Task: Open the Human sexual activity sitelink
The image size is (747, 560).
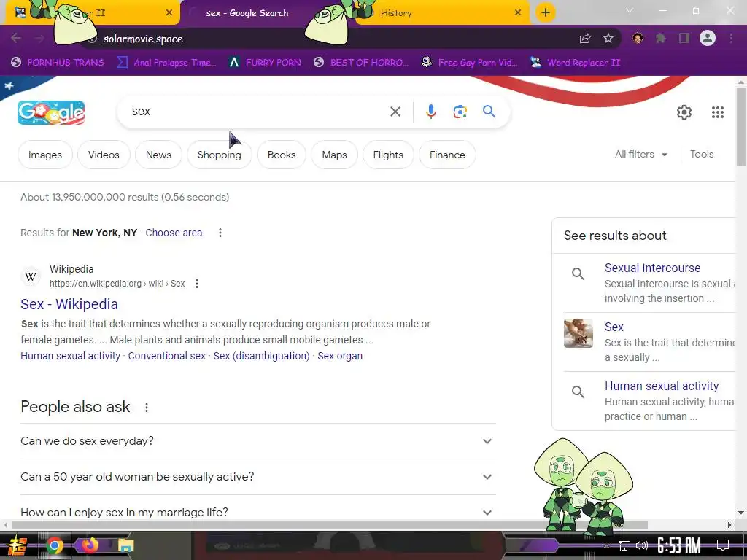Action: coord(70,356)
